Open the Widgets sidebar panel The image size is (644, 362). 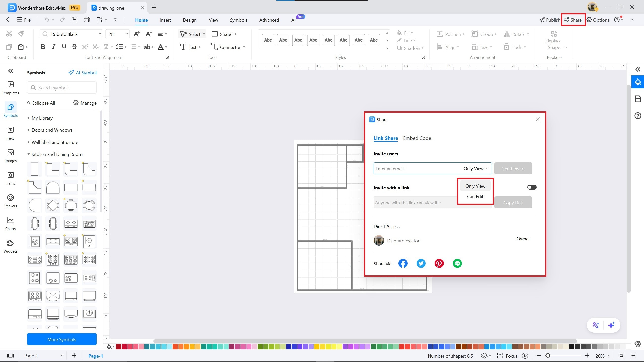[x=10, y=246]
